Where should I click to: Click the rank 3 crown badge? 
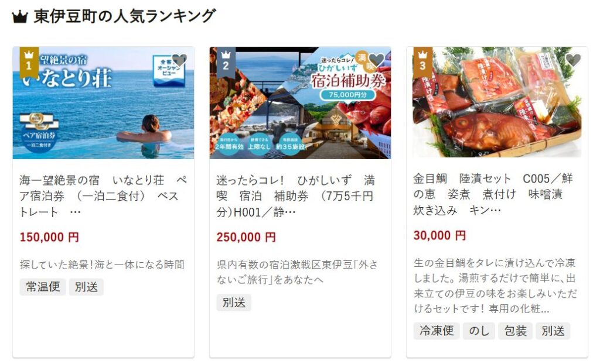pyautogui.click(x=422, y=61)
